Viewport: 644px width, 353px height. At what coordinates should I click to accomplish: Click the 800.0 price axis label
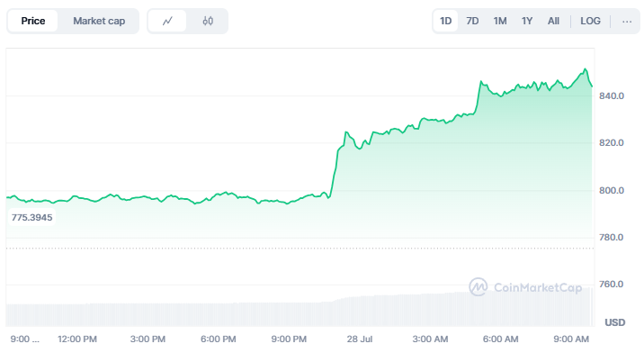(x=611, y=191)
